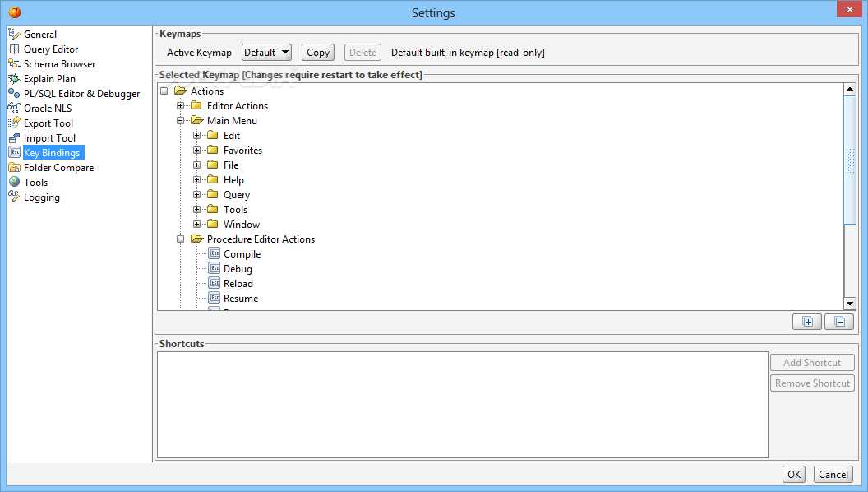Click the Schema Browser icon

(x=15, y=63)
